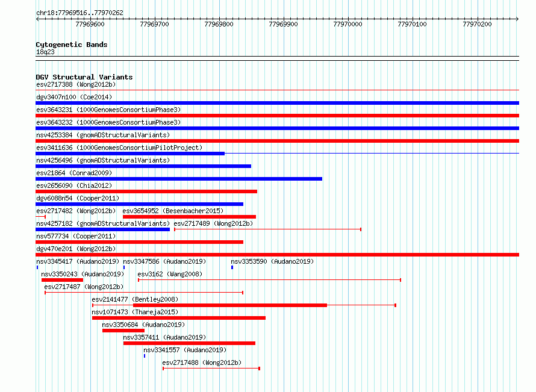536x392 pixels.
Task: Open the esv2717487 (Wong2012b) label
Action: (x=84, y=287)
